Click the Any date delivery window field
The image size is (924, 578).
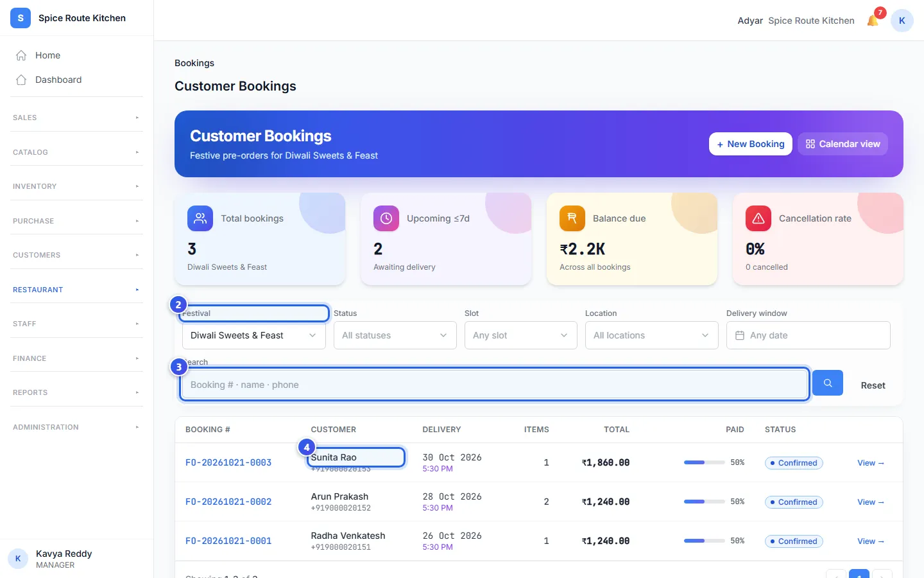coord(809,335)
